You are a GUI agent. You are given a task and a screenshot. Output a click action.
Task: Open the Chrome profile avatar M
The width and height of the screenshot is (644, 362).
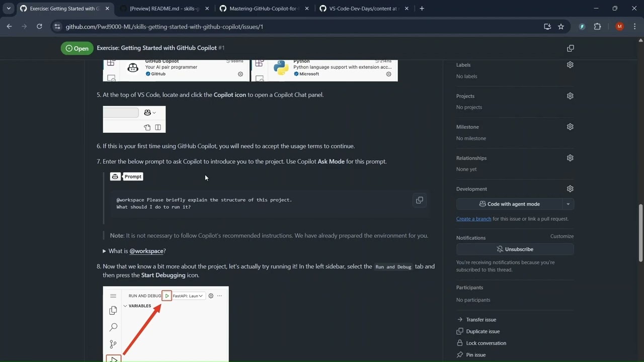coord(619,27)
